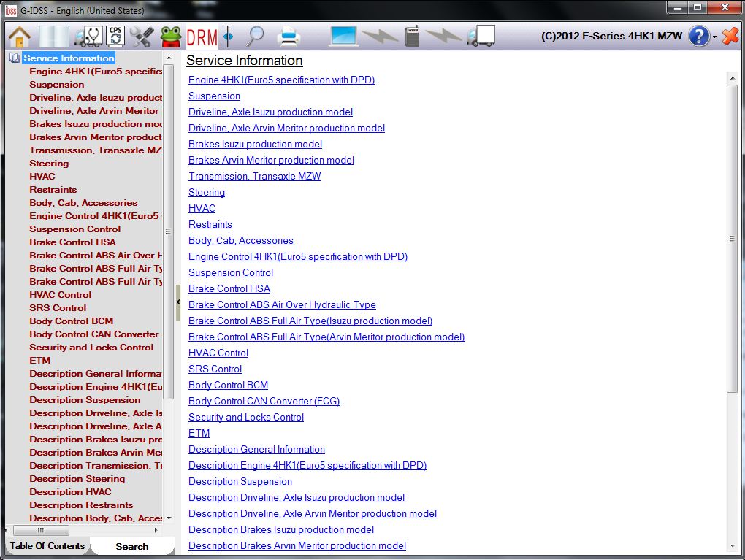Screen dimensions: 745x560
Task: Click the tree panel scroll down arrow
Action: tap(169, 518)
